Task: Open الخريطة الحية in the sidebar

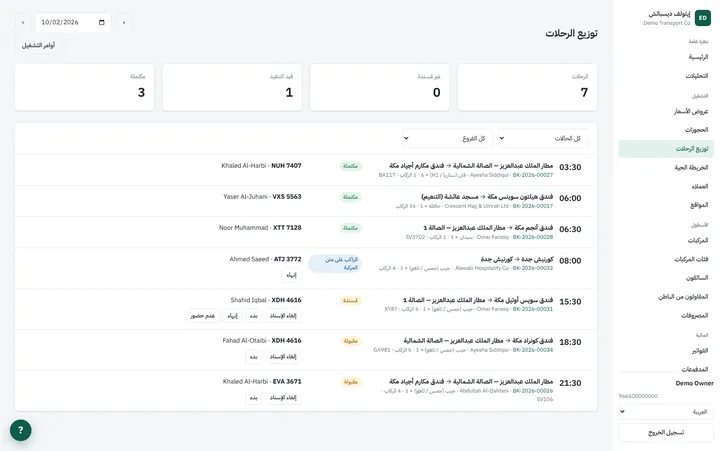Action: click(x=666, y=168)
